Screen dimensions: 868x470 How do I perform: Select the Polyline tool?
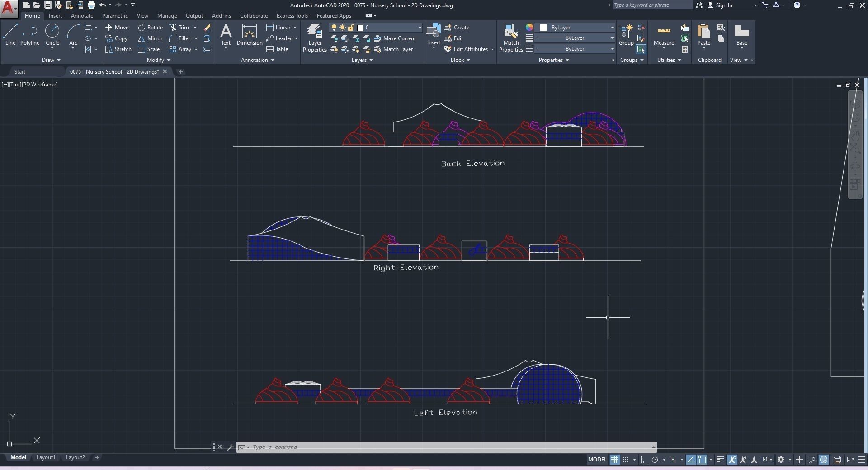pyautogui.click(x=30, y=35)
